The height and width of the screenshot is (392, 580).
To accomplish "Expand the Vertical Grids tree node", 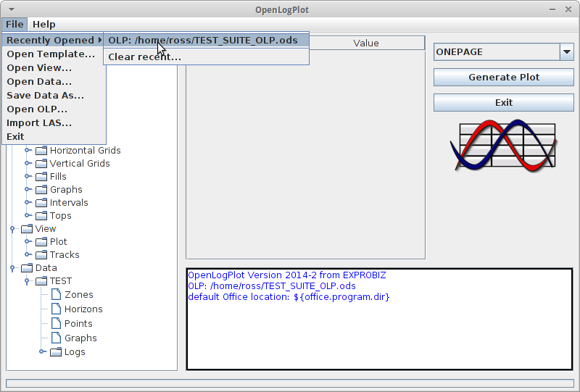I will [x=28, y=163].
